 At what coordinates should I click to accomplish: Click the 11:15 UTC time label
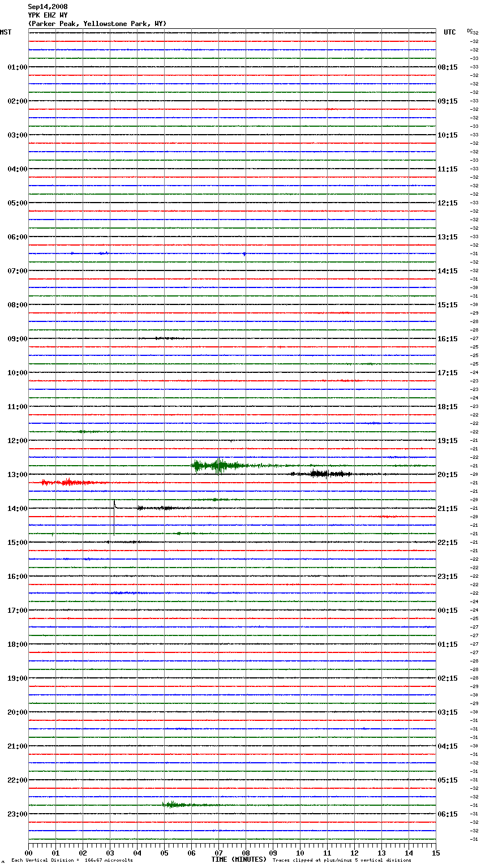(x=448, y=169)
